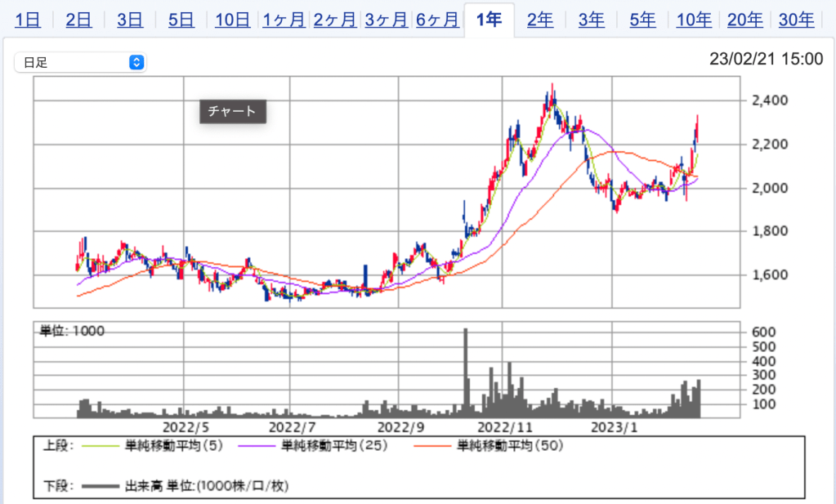Show the 5年 chart range
Screen dimensions: 836x504
coord(642,20)
